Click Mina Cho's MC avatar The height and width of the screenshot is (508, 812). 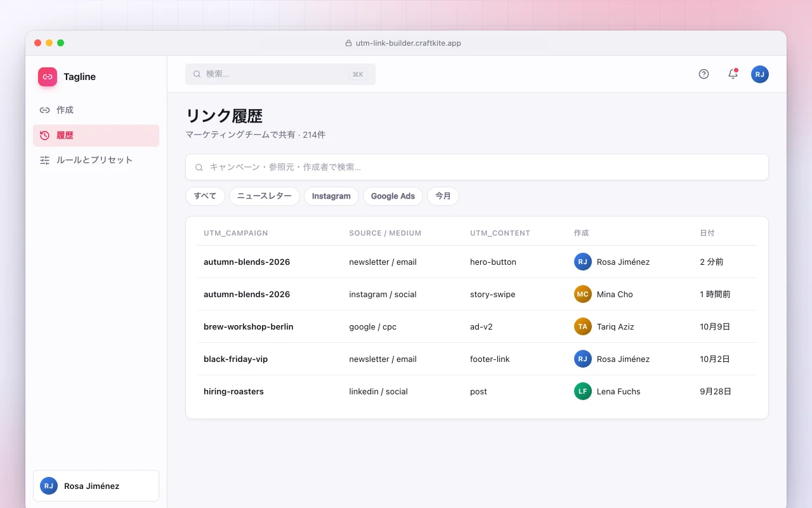[x=583, y=294]
